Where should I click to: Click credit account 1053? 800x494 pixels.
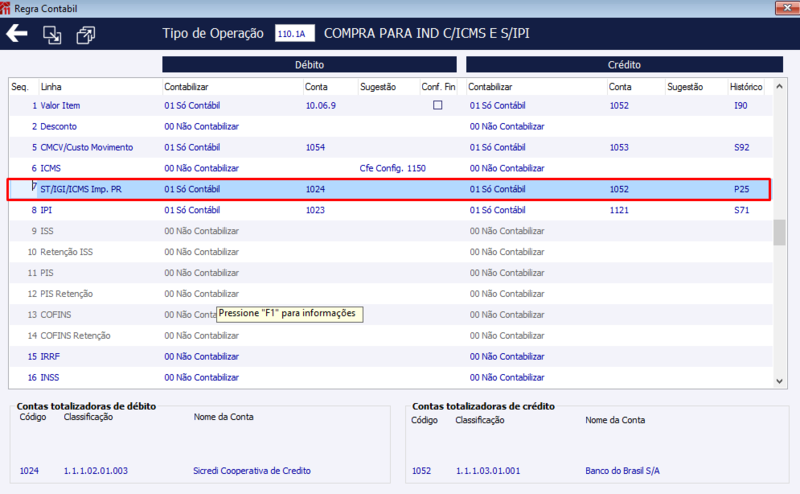coord(619,147)
